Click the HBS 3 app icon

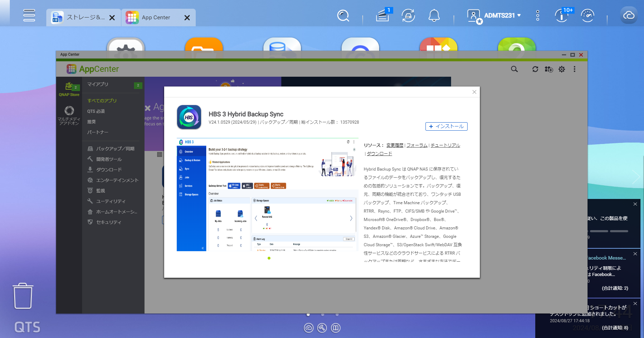point(189,117)
